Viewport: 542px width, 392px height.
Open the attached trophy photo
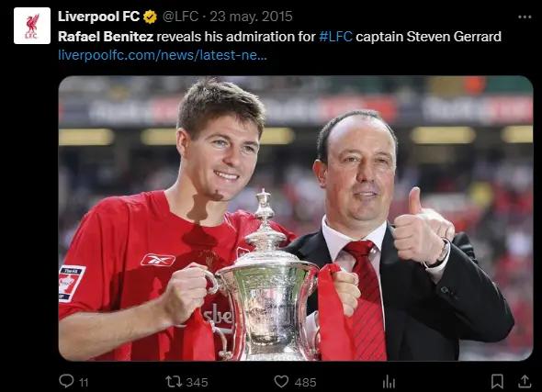pos(296,218)
